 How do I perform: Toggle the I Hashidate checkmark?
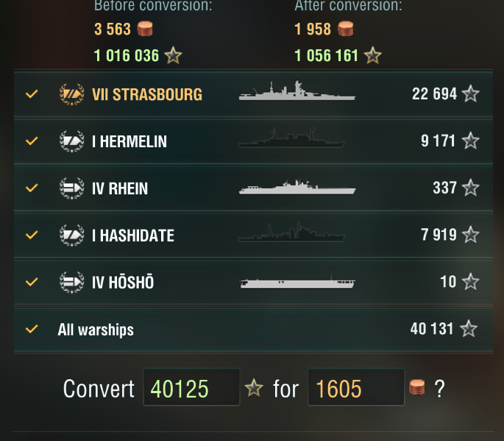coord(32,236)
